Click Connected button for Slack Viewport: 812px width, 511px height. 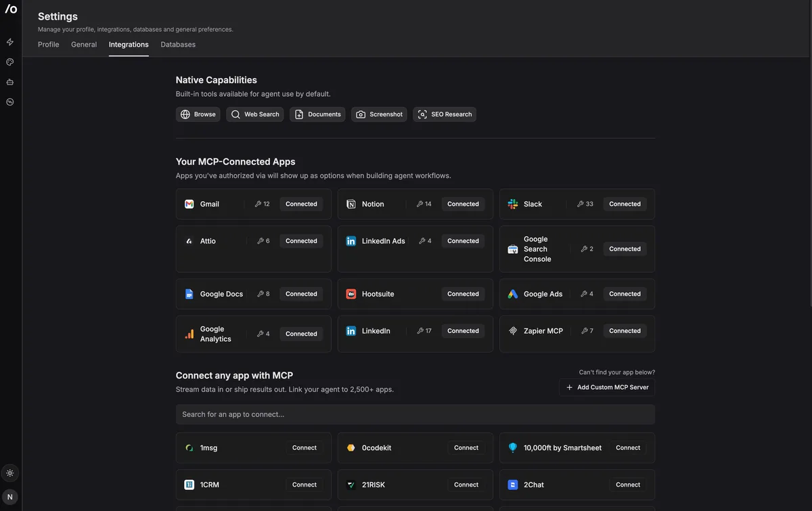625,204
